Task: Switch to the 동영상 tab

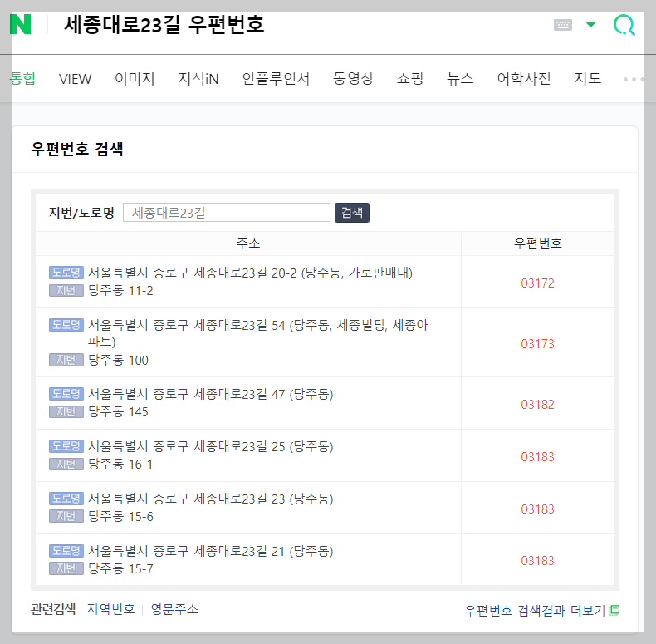Action: [x=353, y=78]
